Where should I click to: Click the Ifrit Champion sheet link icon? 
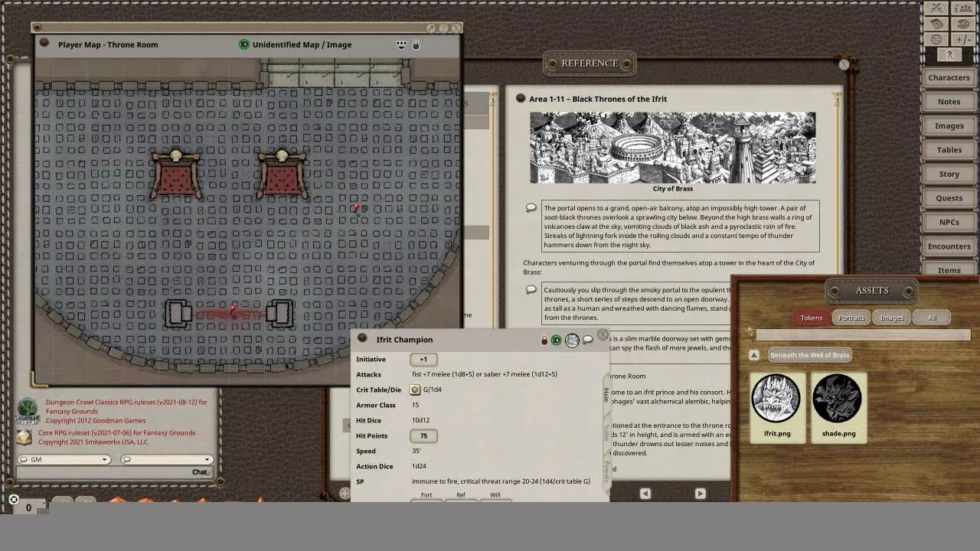click(x=362, y=339)
